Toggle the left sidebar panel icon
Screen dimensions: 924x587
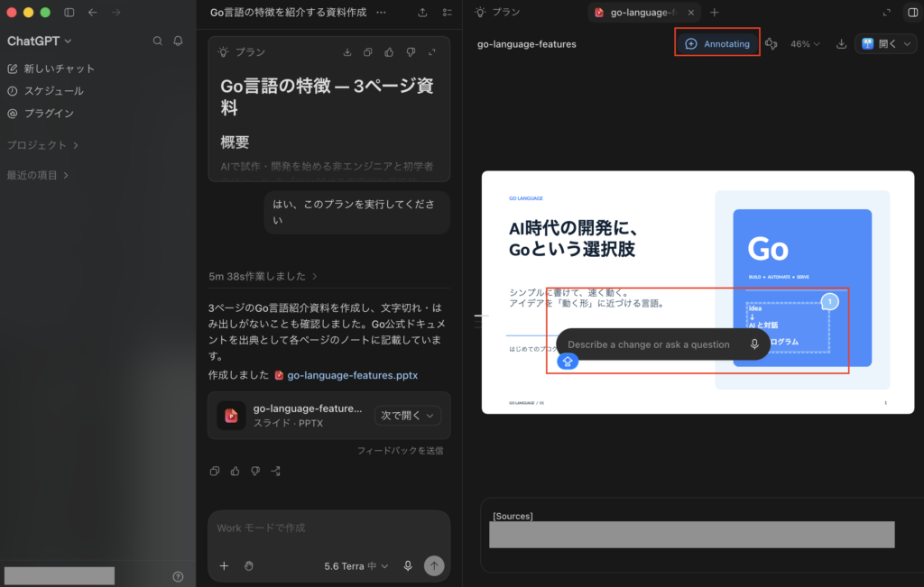pyautogui.click(x=69, y=13)
